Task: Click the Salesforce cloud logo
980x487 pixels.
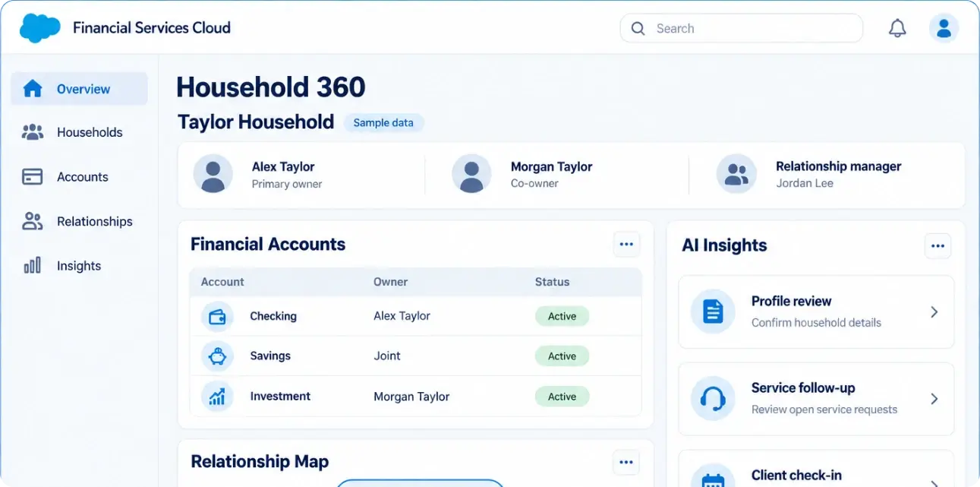Action: point(39,28)
